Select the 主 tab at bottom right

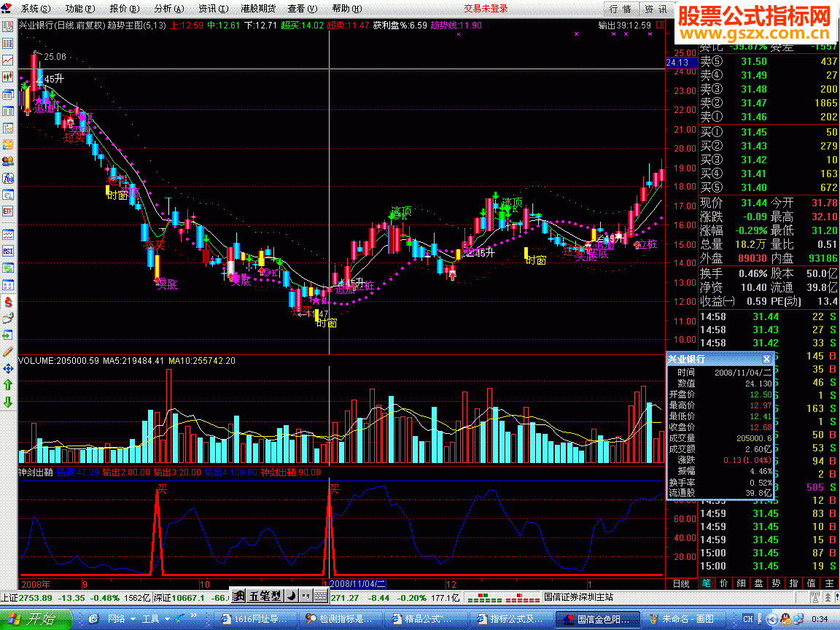point(829,583)
